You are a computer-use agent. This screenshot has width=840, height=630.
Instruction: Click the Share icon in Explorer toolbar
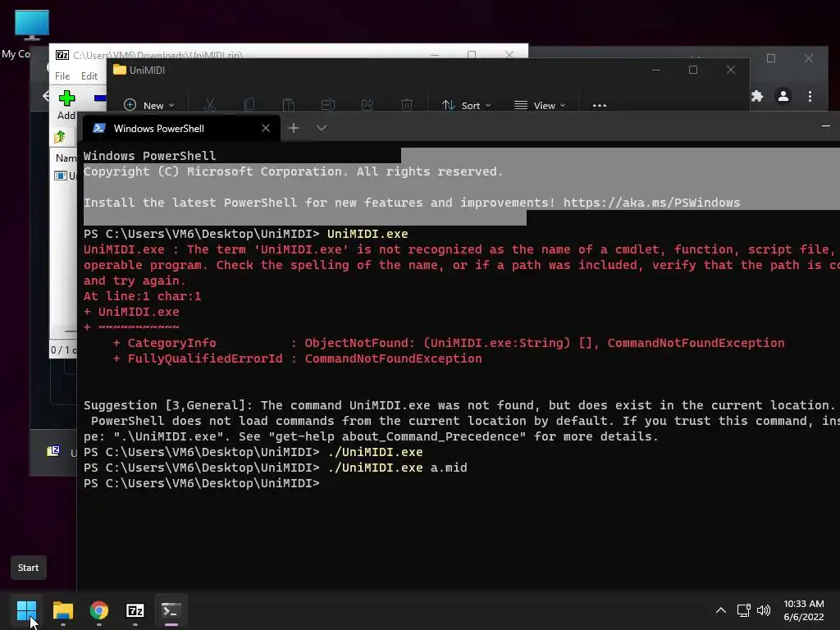click(367, 105)
